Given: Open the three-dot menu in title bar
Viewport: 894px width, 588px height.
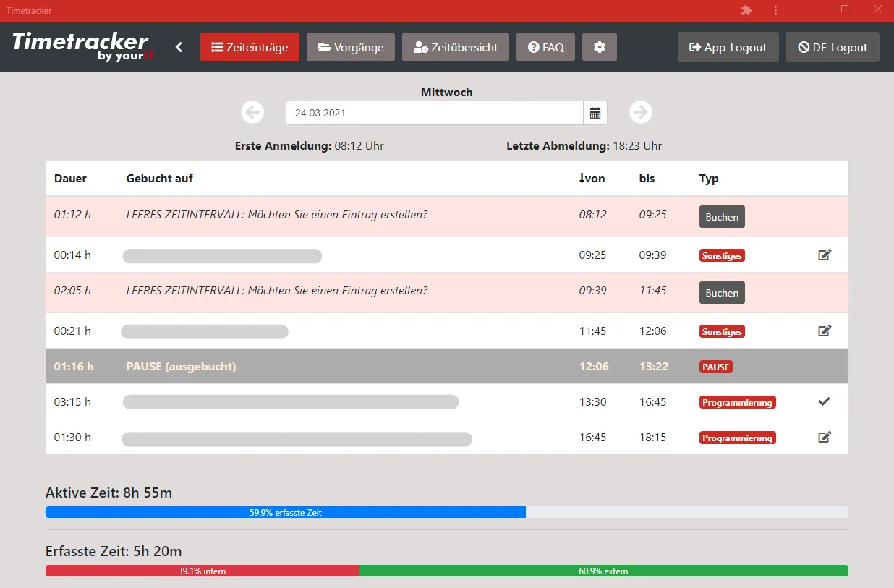Looking at the screenshot, I should click(775, 10).
